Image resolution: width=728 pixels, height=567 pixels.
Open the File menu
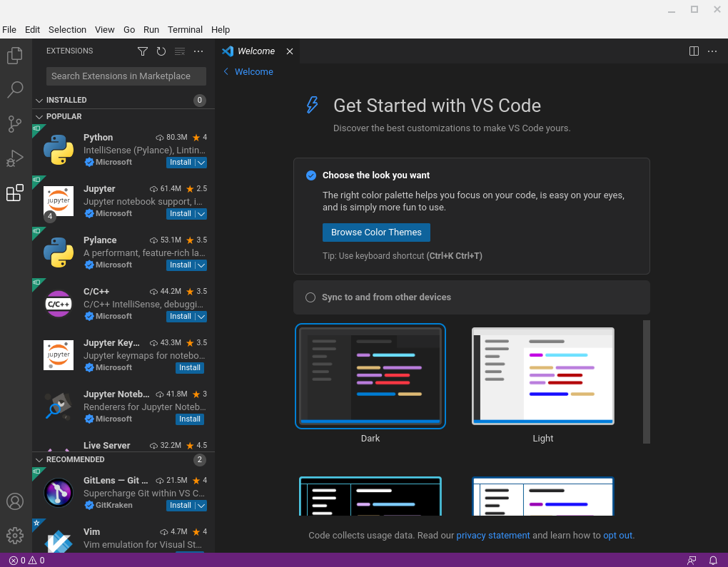(x=9, y=30)
